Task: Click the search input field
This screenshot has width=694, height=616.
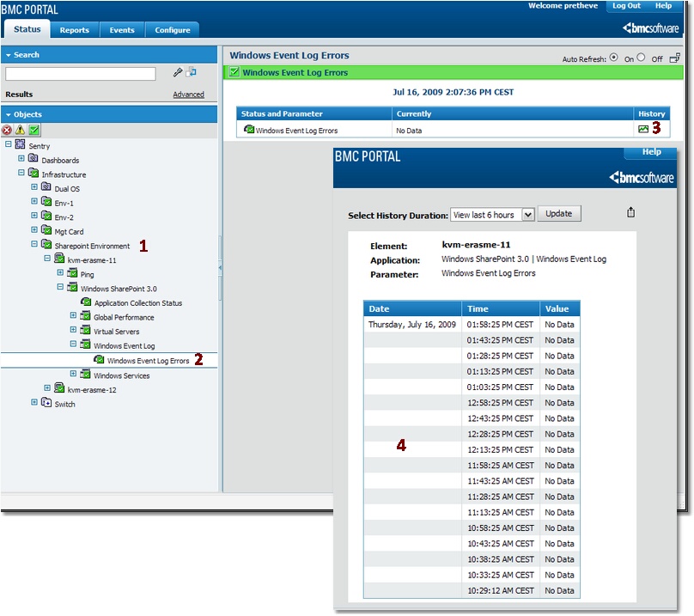Action: pyautogui.click(x=81, y=74)
